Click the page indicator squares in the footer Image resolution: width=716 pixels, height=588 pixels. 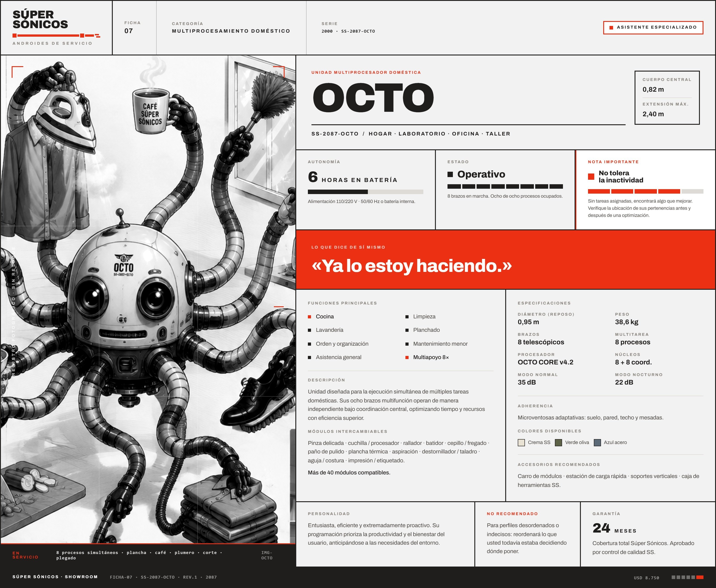[x=687, y=577]
